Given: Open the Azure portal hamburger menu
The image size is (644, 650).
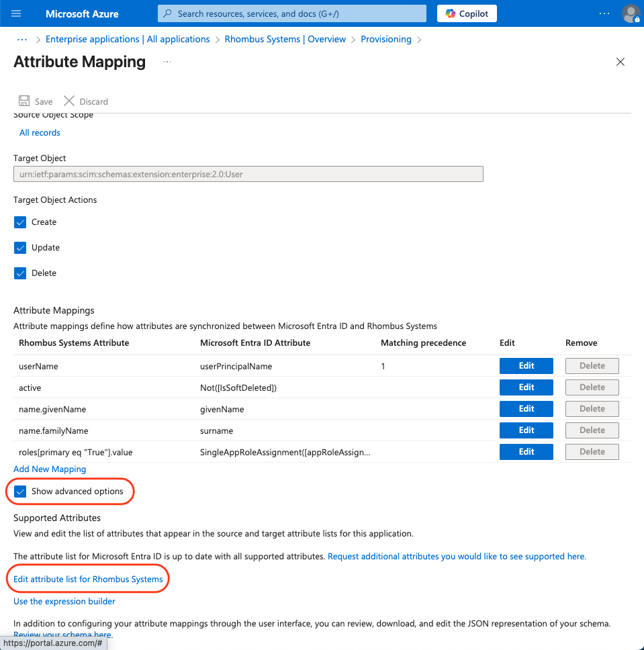Looking at the screenshot, I should pyautogui.click(x=16, y=13).
